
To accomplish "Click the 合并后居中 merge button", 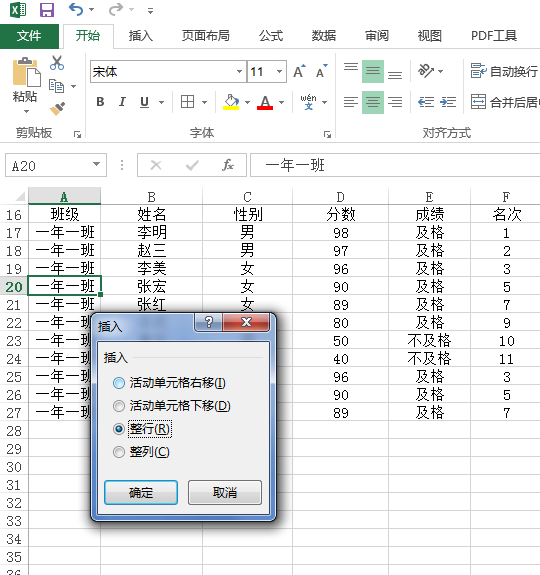I will pos(505,102).
